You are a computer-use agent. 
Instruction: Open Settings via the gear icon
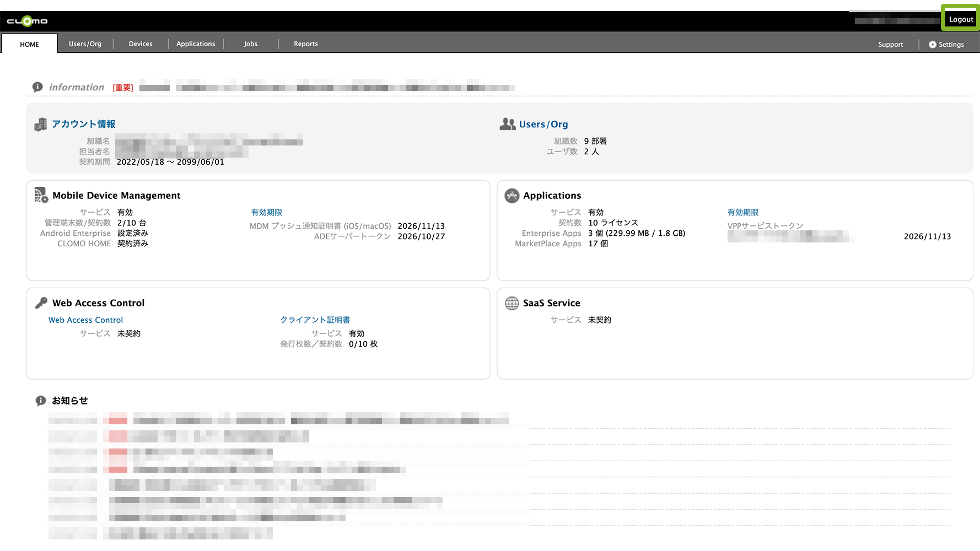click(933, 45)
